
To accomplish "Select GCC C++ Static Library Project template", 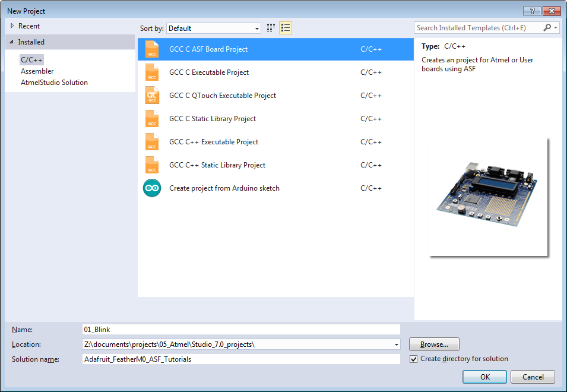I will pos(275,165).
